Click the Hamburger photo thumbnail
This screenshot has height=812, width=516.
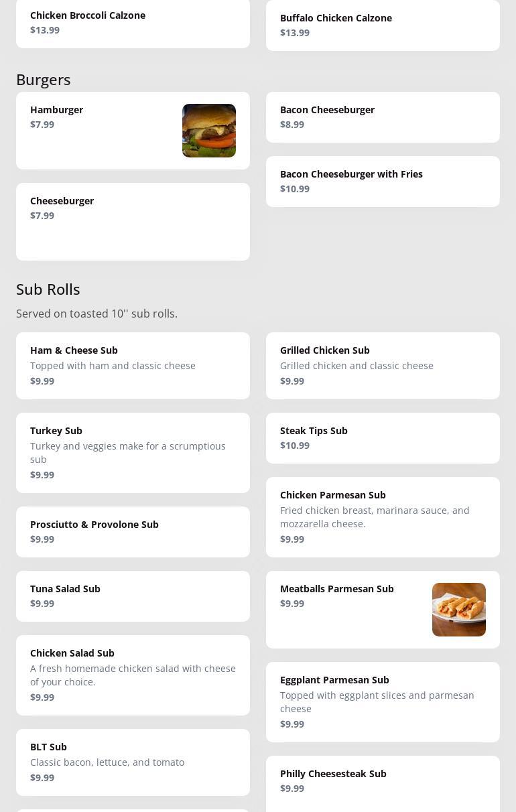click(x=208, y=131)
